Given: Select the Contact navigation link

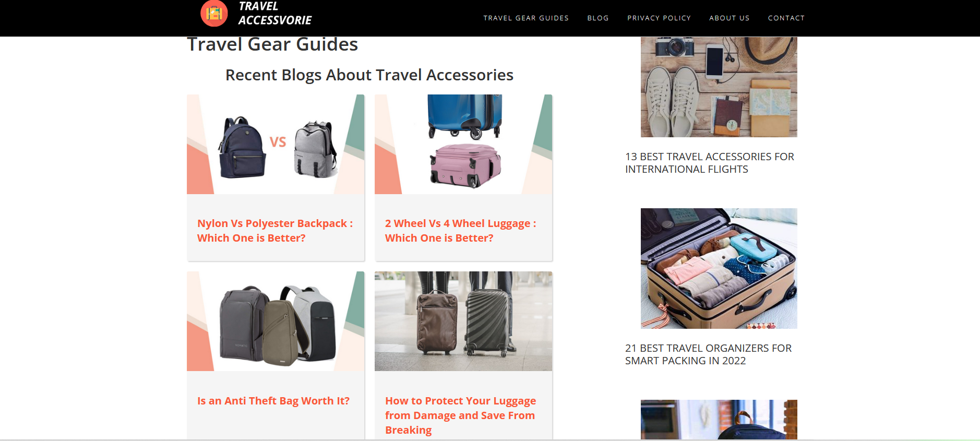Looking at the screenshot, I should 786,18.
